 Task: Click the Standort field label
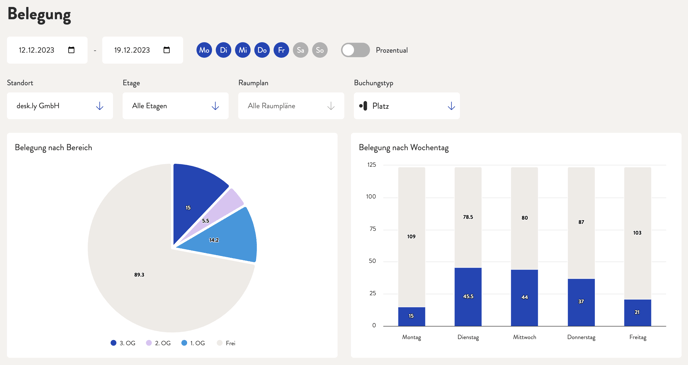tap(20, 82)
